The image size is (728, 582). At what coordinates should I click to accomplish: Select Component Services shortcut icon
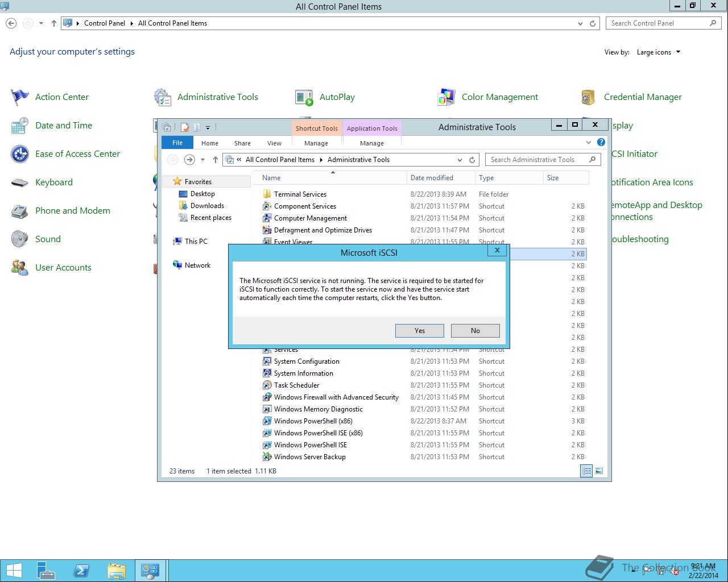pos(267,206)
